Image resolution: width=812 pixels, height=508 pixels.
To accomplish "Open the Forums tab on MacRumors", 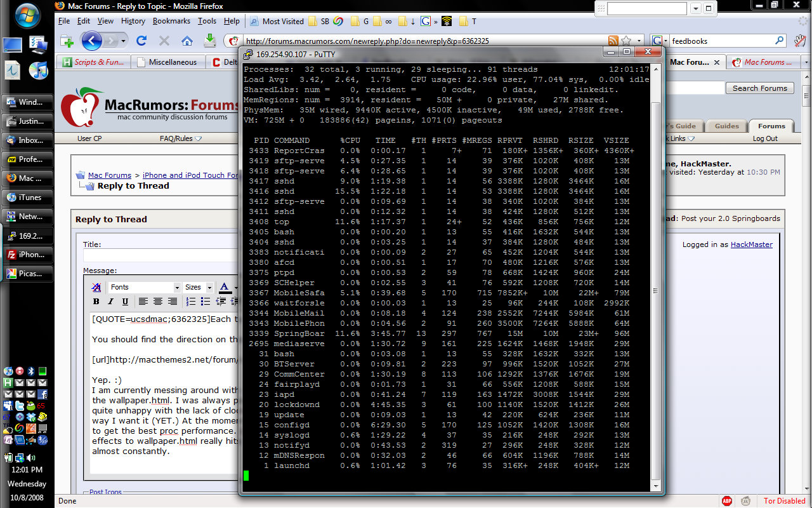I will coord(771,126).
